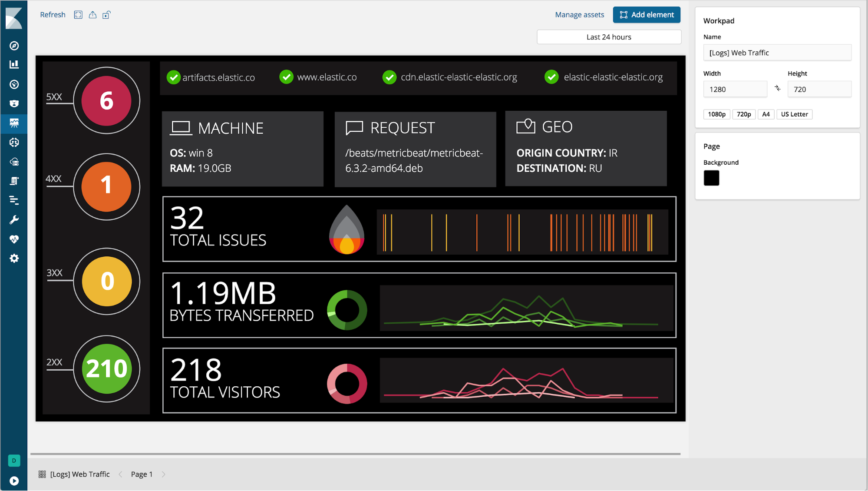The image size is (868, 491).
Task: Click Add element button
Action: [647, 14]
